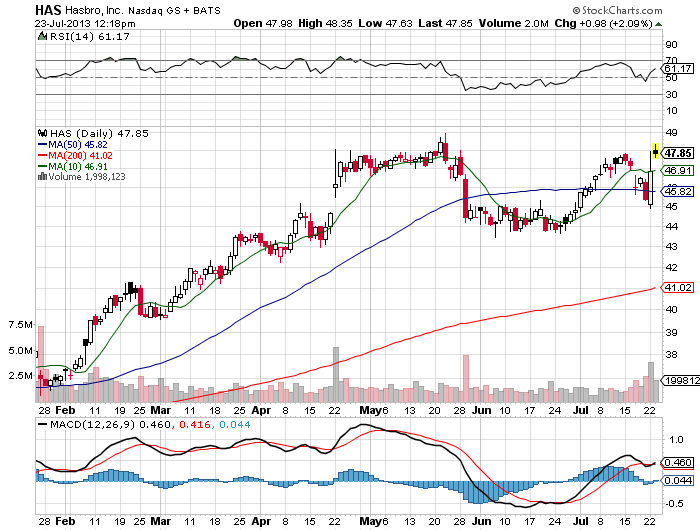Click the red MA(200) legend line

42,155
